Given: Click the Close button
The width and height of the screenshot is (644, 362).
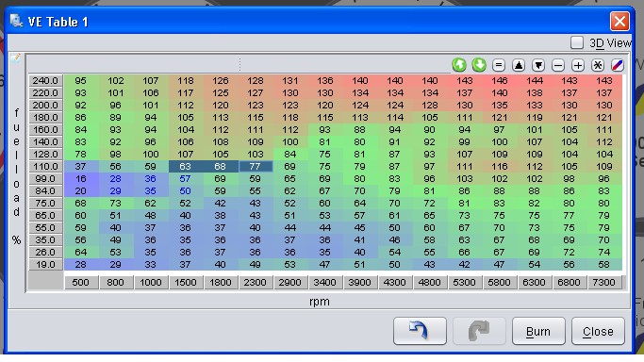Looking at the screenshot, I should click(598, 331).
